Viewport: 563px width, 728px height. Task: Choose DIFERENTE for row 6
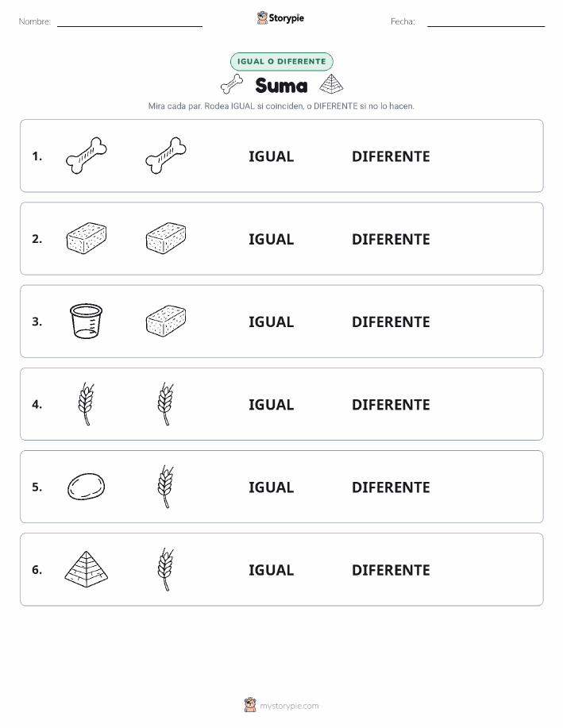pos(391,570)
